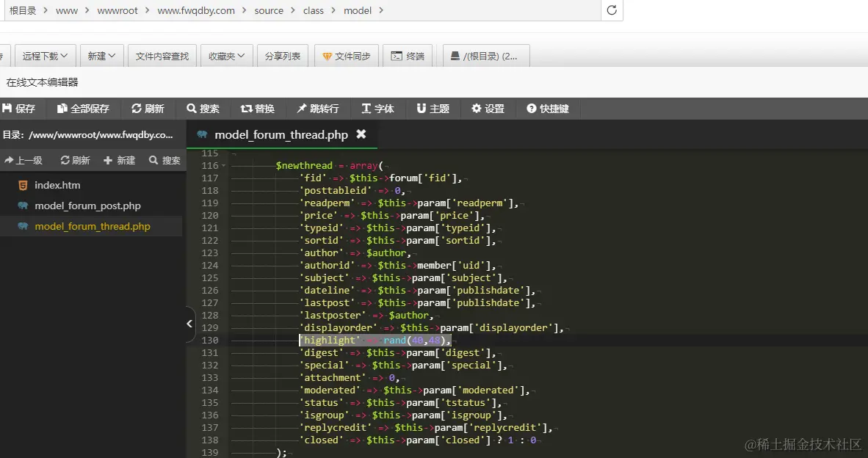This screenshot has width=868, height=458.
Task: Click 搜索 in the editor toolbar
Action: (x=203, y=109)
